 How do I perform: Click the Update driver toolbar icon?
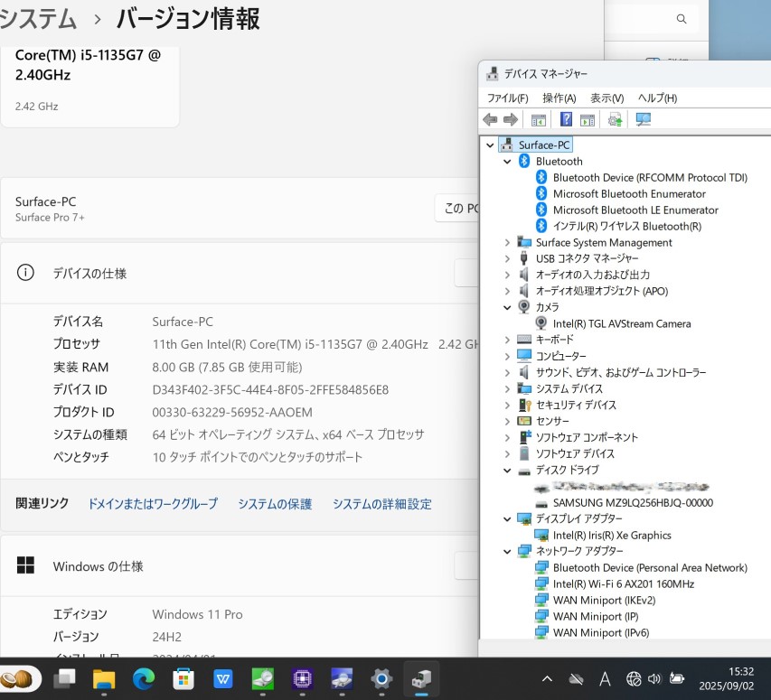pyautogui.click(x=615, y=119)
